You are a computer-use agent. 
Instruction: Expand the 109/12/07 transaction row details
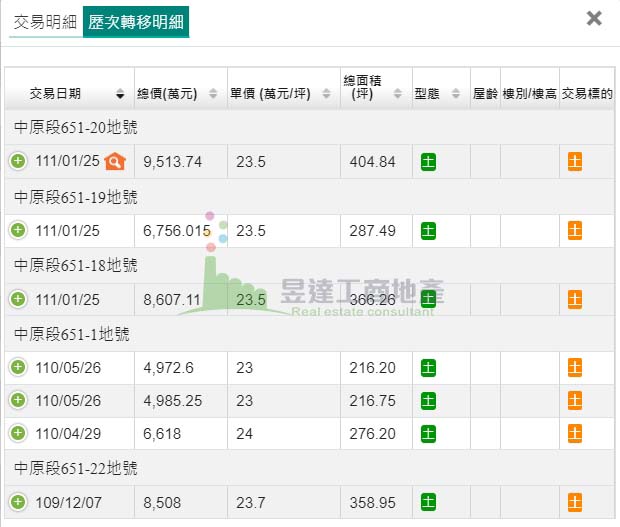click(18, 502)
